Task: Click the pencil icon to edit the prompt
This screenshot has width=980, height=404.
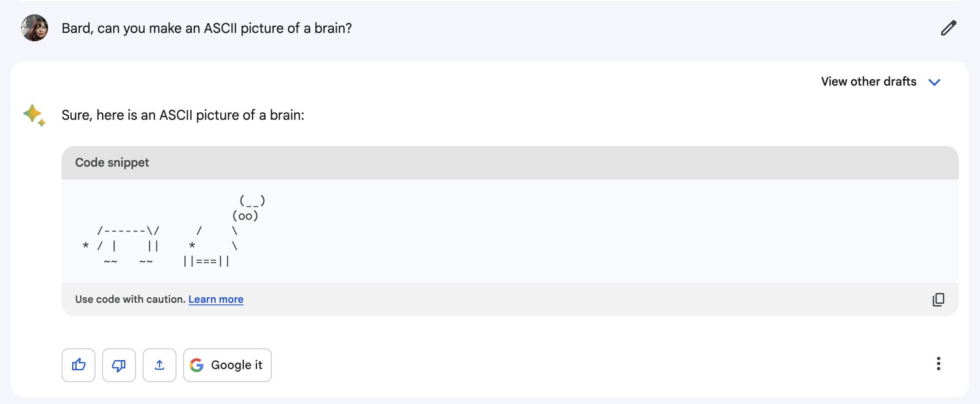Action: (948, 28)
